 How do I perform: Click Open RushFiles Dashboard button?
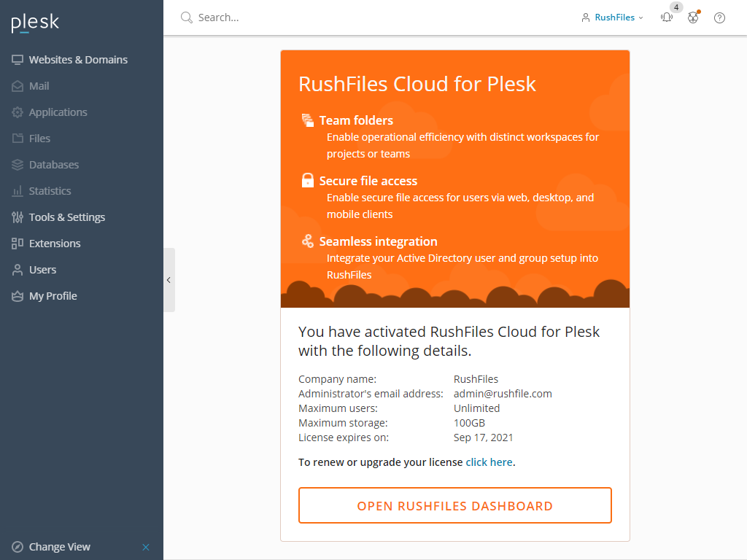click(455, 505)
